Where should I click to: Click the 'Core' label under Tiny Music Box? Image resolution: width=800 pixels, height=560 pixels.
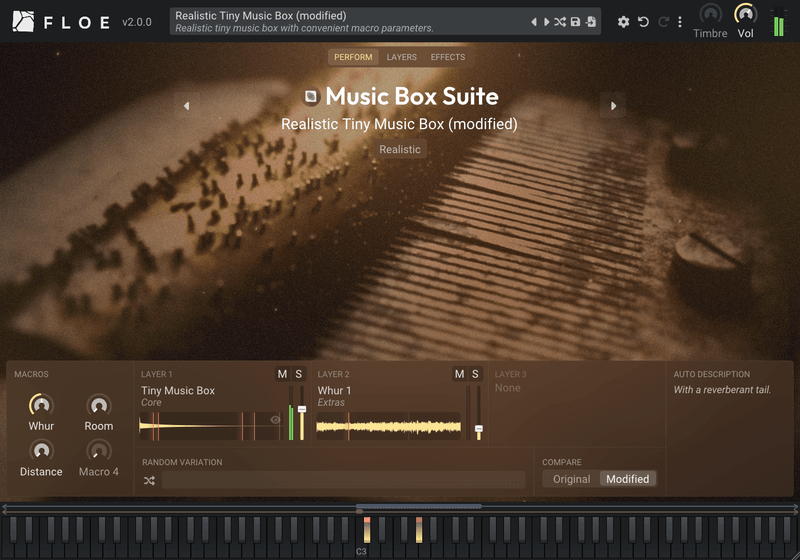click(151, 402)
